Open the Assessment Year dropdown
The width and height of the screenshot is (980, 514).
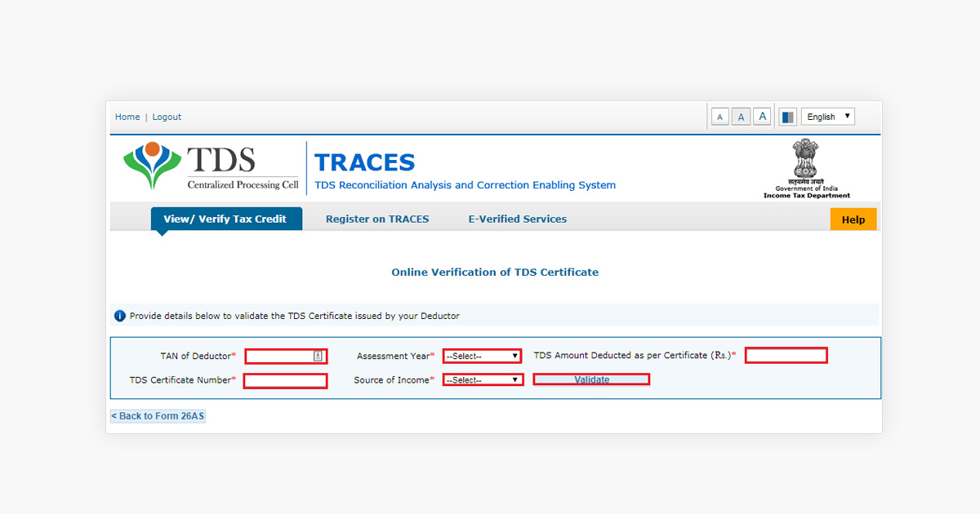pyautogui.click(x=483, y=356)
